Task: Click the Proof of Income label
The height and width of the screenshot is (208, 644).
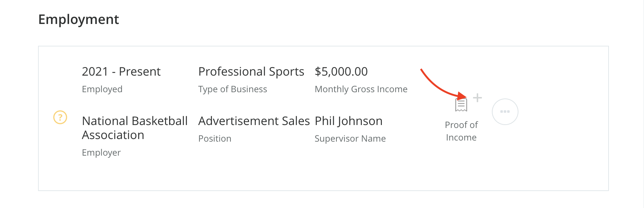Action: [x=461, y=131]
